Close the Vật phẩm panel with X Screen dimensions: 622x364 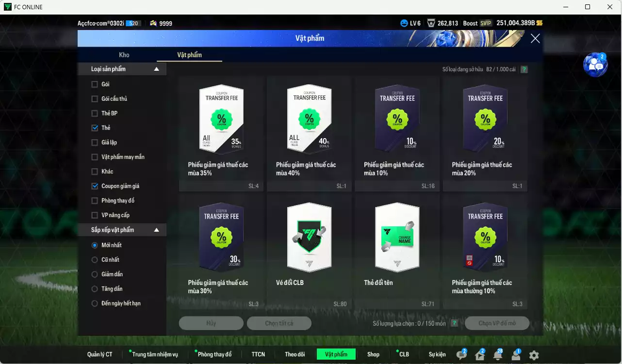535,39
